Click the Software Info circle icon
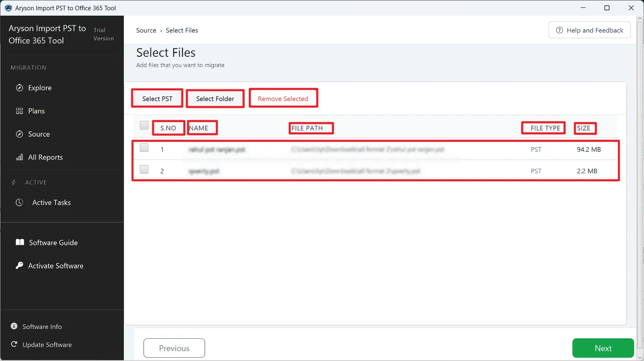This screenshot has height=361, width=644. point(14,326)
